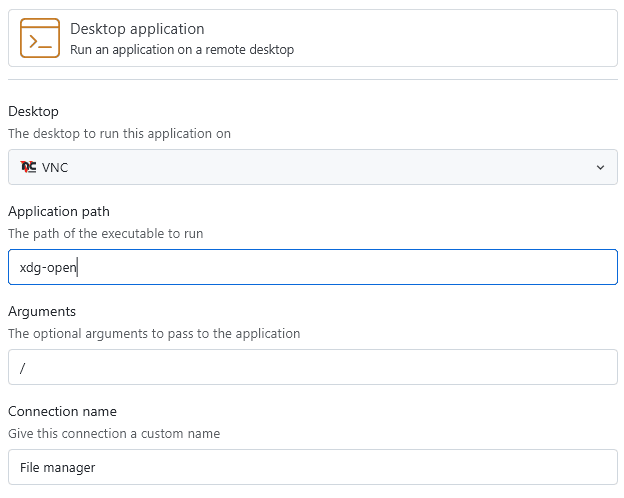Click the optional arguments description text
624x498 pixels.
pos(153,333)
